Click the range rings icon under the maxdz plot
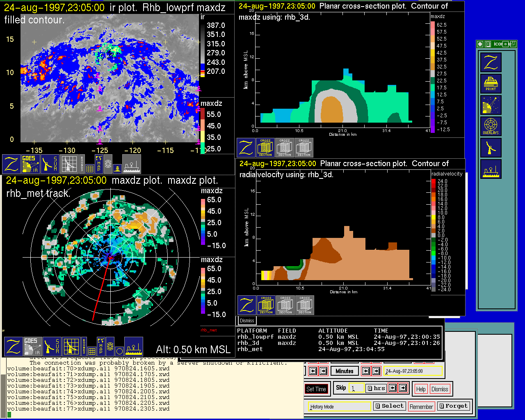525x420 pixels. click(x=110, y=347)
